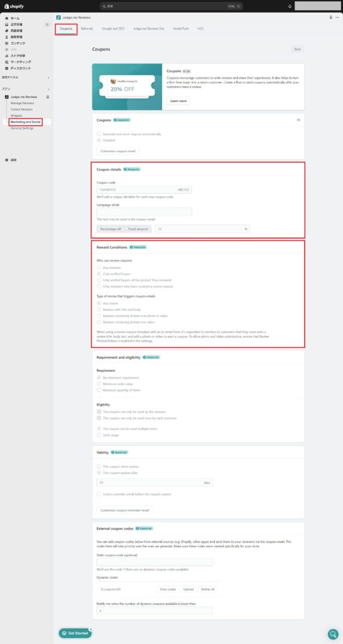The image size is (343, 644).
Task: Click the Home icon in the sidebar
Action: coord(6,18)
